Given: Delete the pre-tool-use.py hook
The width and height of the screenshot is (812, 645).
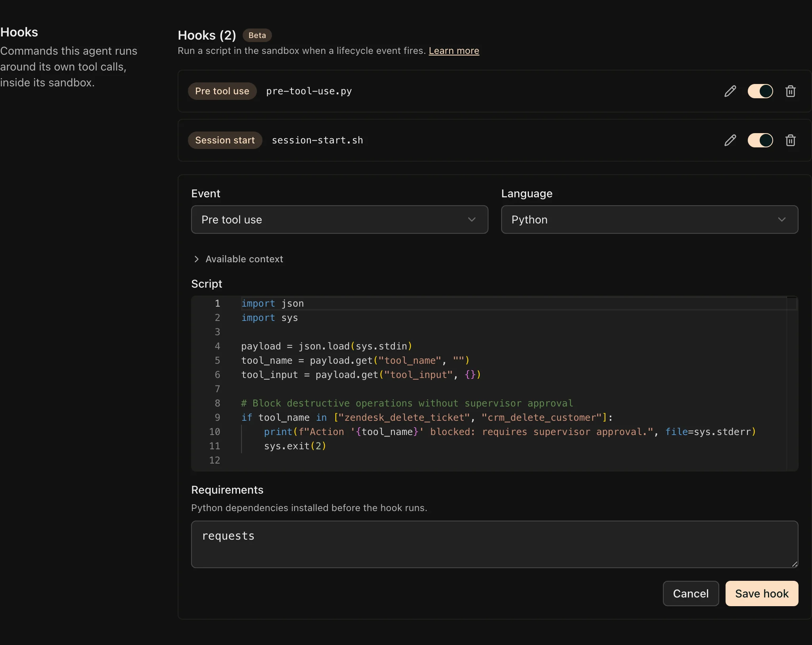Looking at the screenshot, I should tap(790, 91).
